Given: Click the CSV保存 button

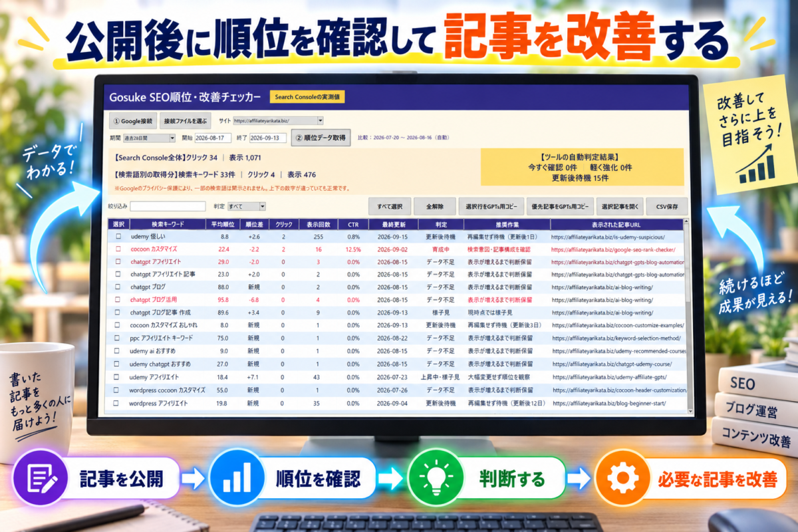Looking at the screenshot, I should coord(666,206).
